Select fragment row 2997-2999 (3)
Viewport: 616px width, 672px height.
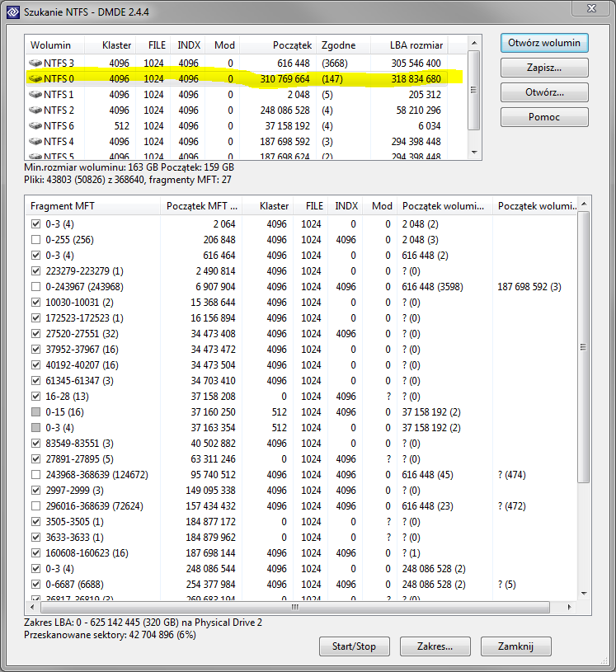pos(301,491)
